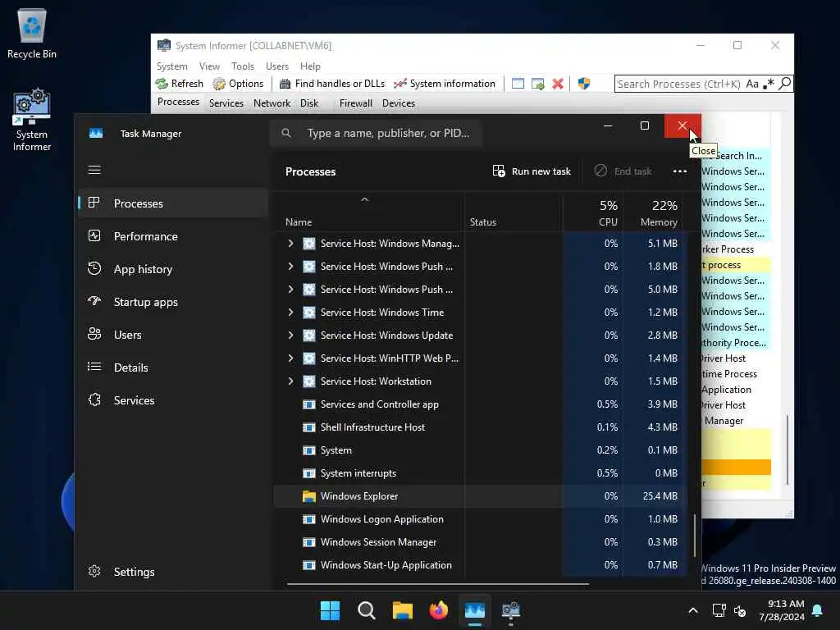Open Services page in Task Manager sidebar

coord(172,400)
